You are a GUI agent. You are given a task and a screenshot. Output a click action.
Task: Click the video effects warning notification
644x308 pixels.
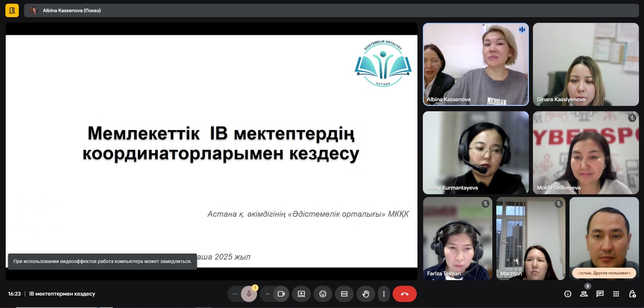pyautogui.click(x=102, y=261)
